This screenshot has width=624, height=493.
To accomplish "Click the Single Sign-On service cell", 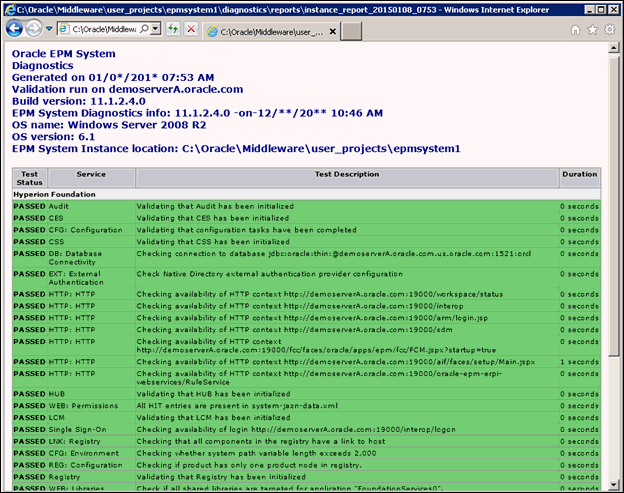I will 91,430.
